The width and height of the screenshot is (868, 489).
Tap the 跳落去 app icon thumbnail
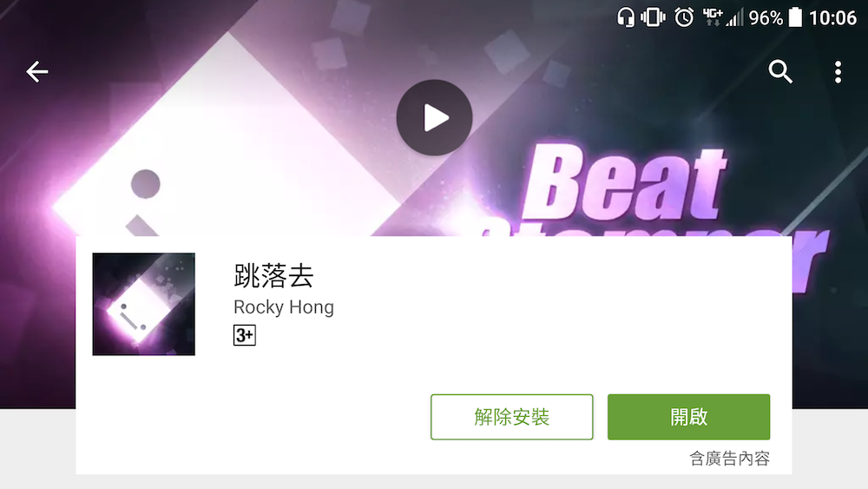[x=144, y=304]
